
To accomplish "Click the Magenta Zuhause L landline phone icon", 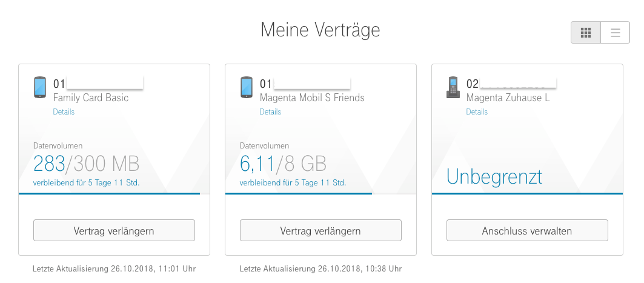I will 453,87.
